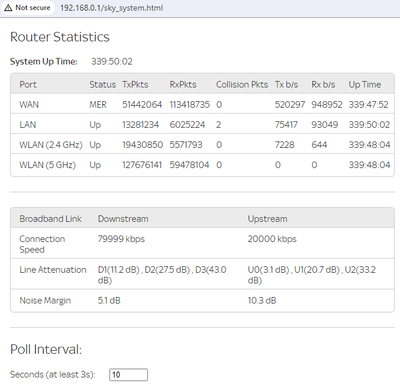Click the RxPkts column header
This screenshot has width=400, height=384.
183,85
